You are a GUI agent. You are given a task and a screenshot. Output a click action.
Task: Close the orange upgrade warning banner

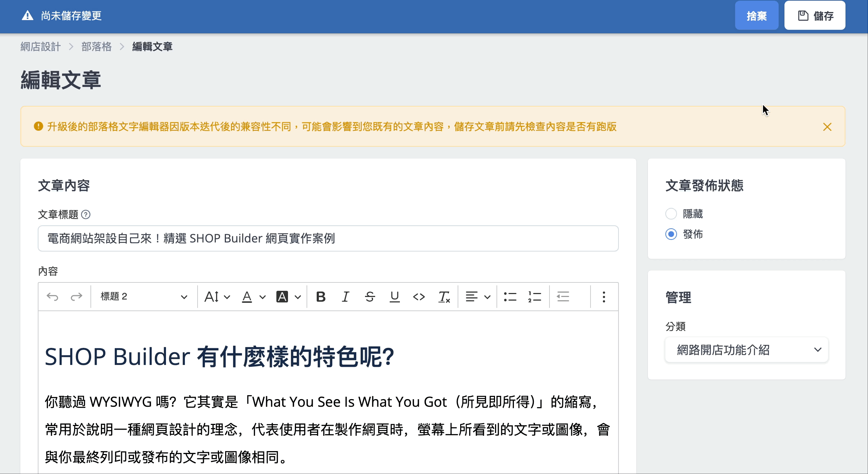point(827,127)
